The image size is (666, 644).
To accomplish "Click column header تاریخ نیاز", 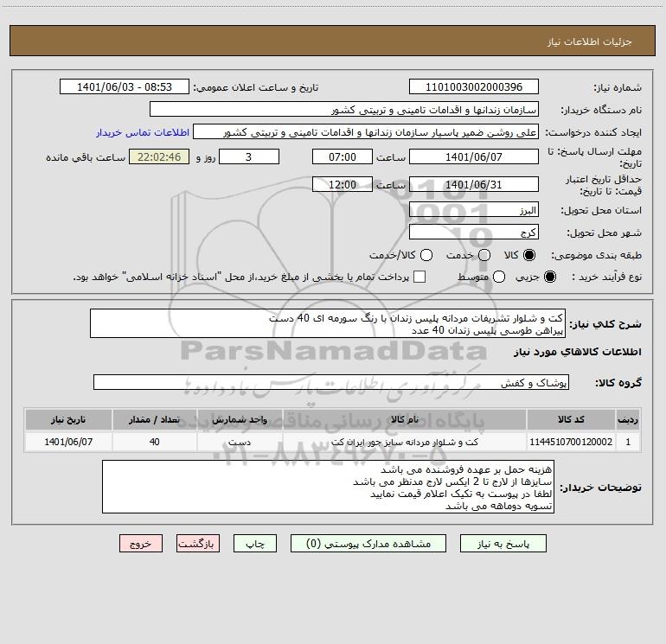I will [x=68, y=419].
